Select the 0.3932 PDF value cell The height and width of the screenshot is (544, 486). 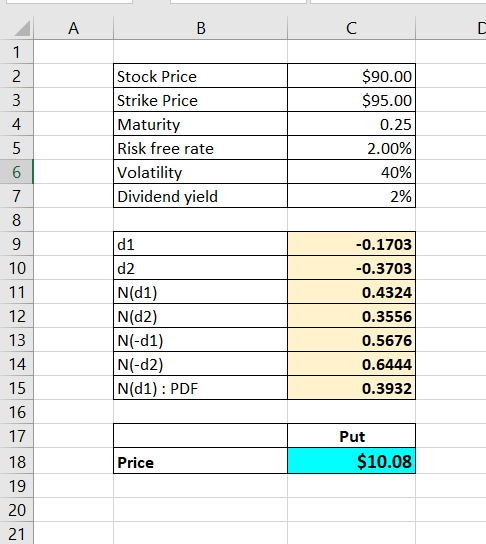351,388
